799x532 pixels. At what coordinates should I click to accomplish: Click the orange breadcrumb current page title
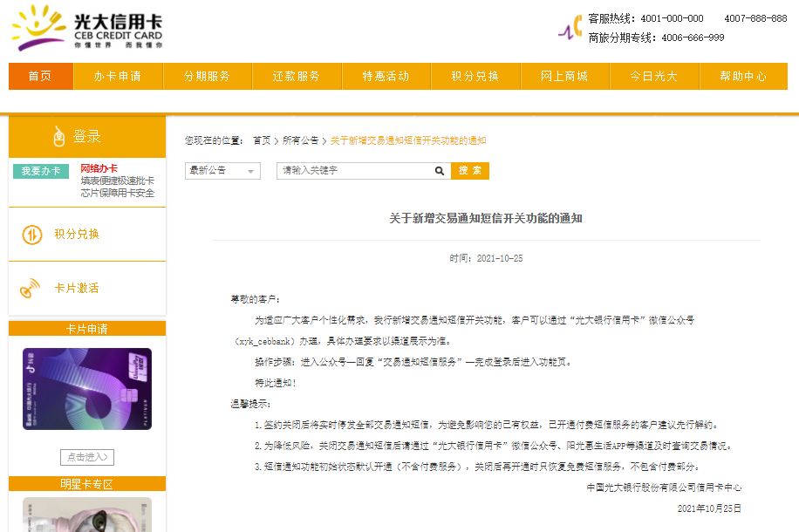408,140
